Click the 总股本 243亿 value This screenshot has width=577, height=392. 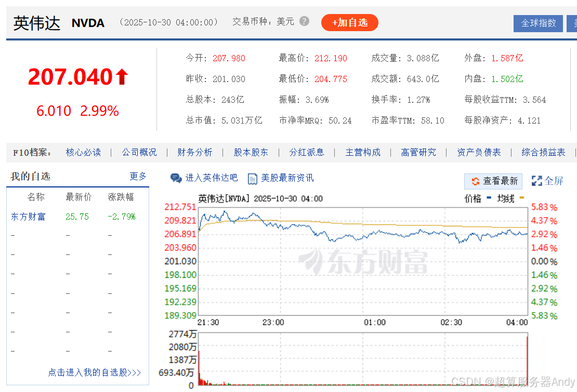[232, 100]
